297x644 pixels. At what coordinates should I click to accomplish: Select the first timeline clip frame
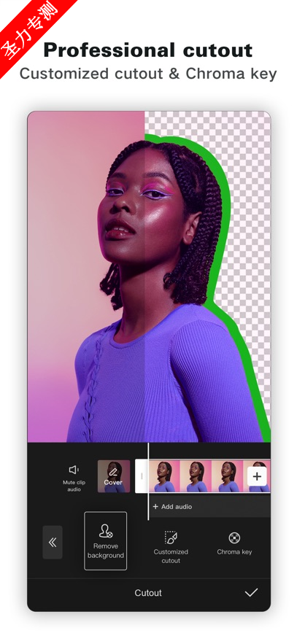163,476
